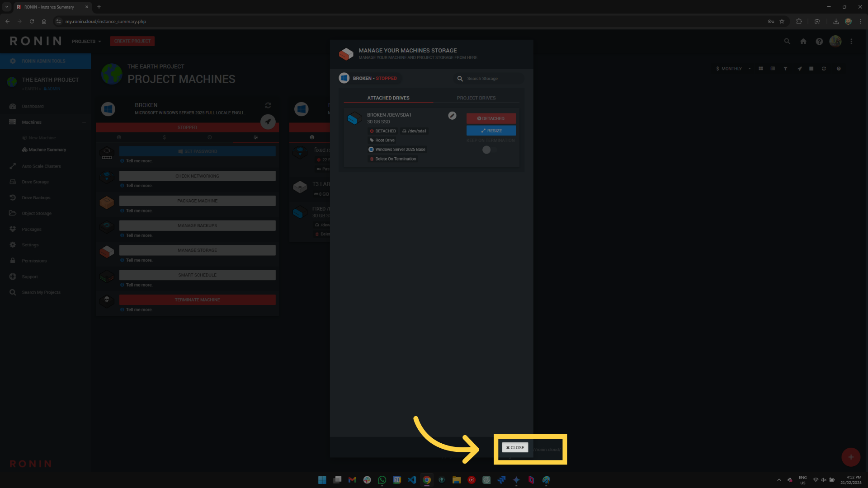
Task: Open RONIN Admin Tools in sidebar
Action: (x=45, y=61)
